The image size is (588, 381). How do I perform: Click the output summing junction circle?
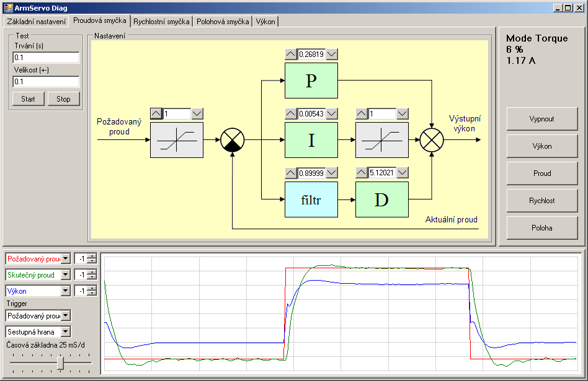coord(432,140)
